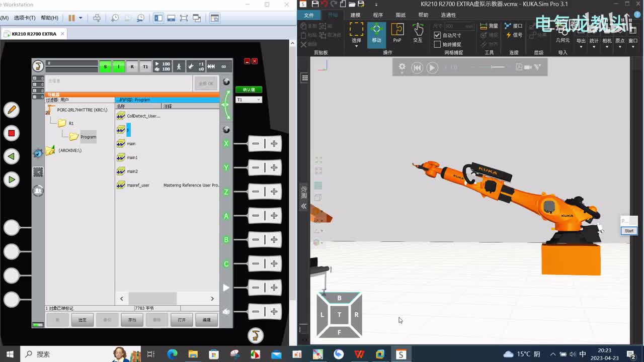Viewport: 644px width, 362px height.
Task: Activate the 交互 interact hand tool
Action: 418,33
